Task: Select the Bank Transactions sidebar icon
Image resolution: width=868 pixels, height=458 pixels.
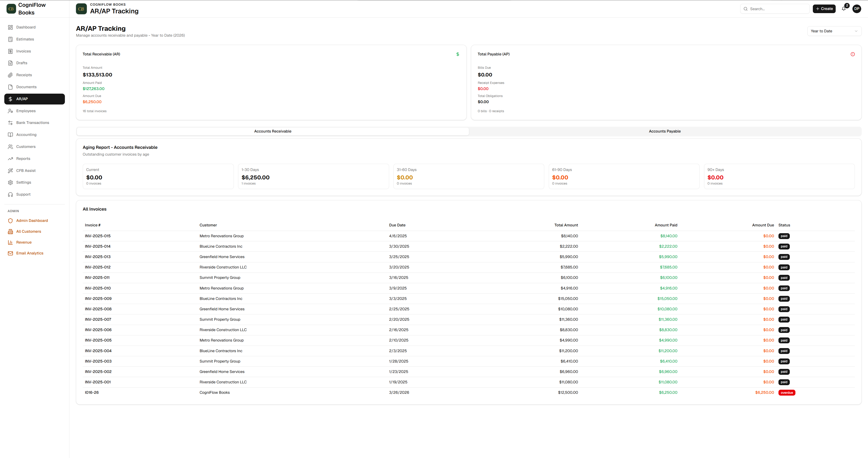Action: pos(10,122)
